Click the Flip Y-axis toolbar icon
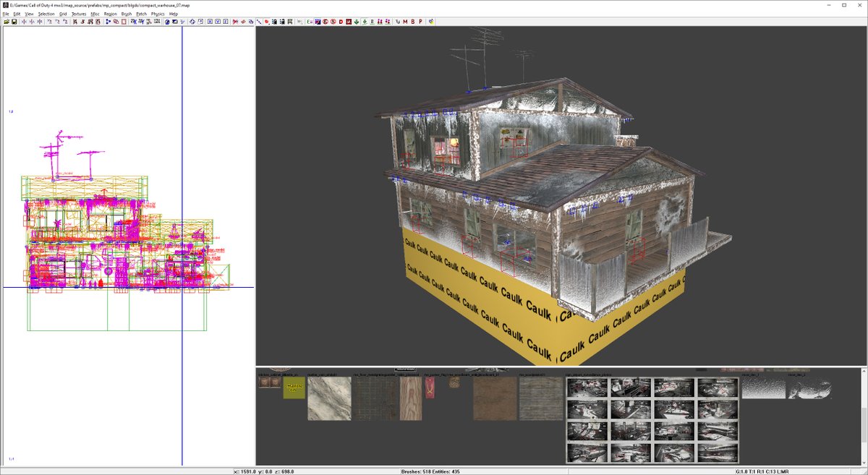This screenshot has width=868, height=475. click(32, 22)
